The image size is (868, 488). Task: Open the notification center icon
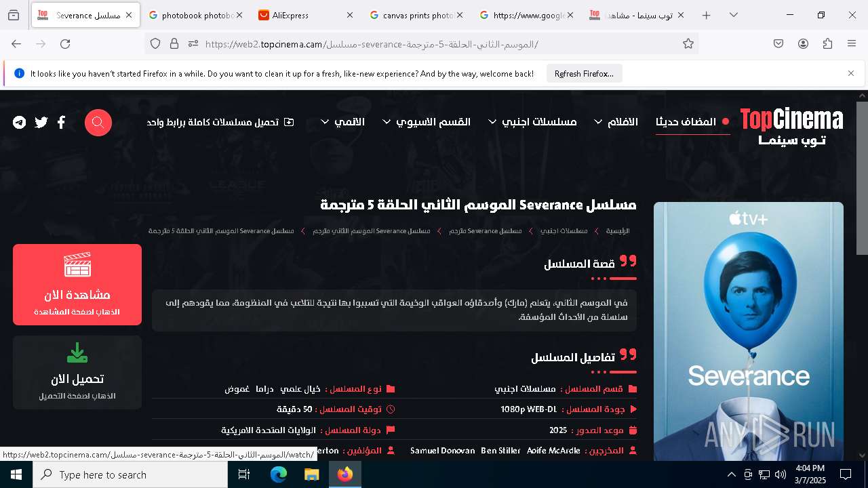[x=846, y=474]
